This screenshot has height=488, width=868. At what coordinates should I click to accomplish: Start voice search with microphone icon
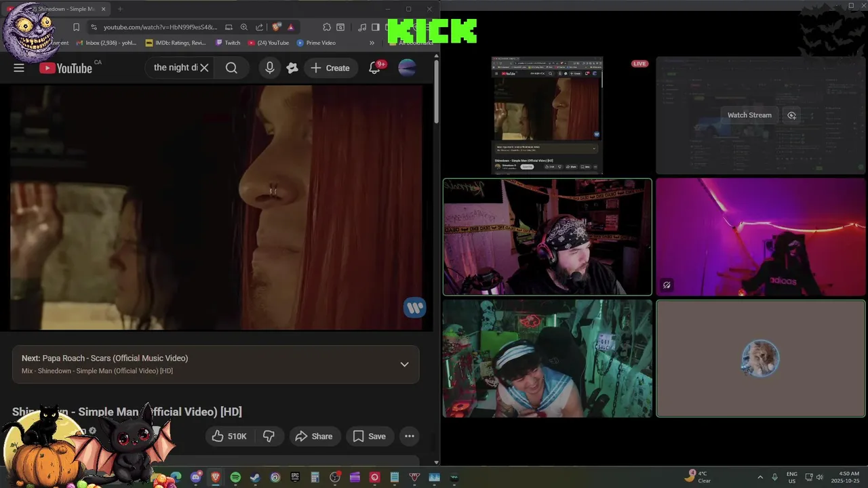[x=270, y=68]
